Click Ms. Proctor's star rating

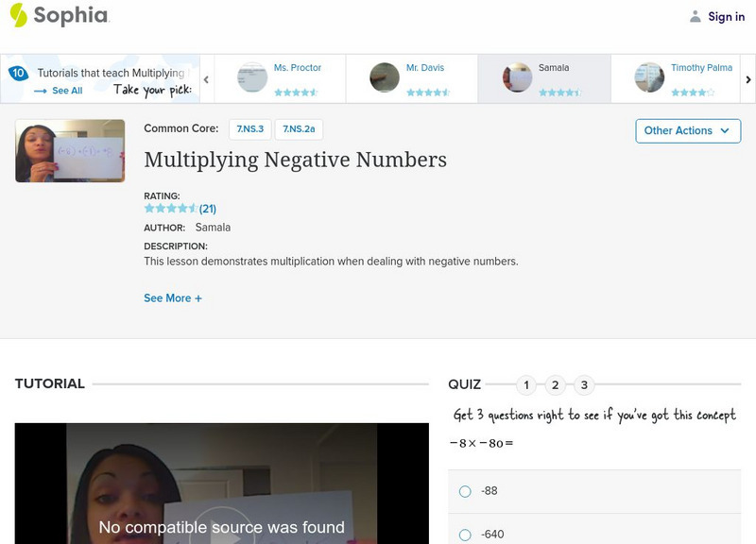point(296,93)
